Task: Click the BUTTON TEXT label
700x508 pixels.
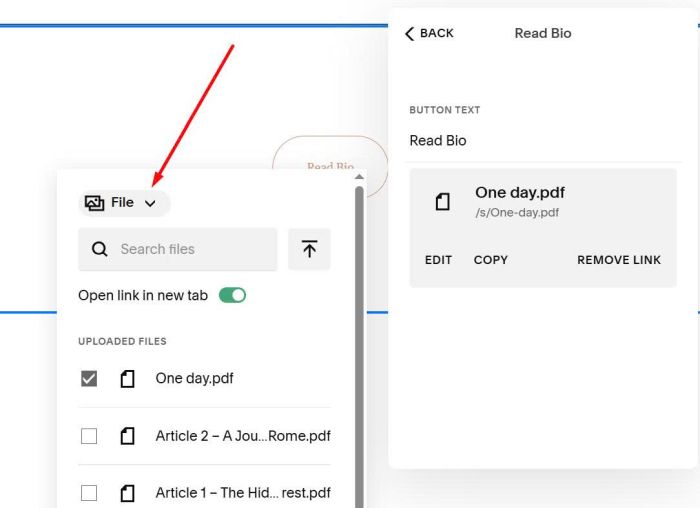Action: (x=445, y=110)
